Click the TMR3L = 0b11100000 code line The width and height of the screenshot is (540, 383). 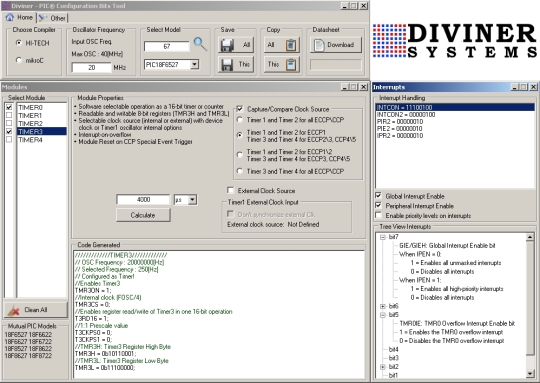(x=105, y=368)
